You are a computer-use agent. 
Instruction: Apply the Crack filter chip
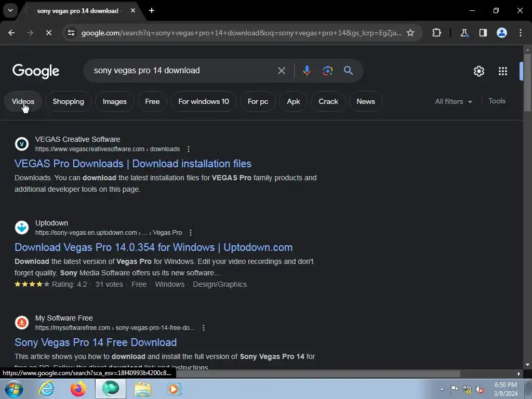tap(328, 101)
